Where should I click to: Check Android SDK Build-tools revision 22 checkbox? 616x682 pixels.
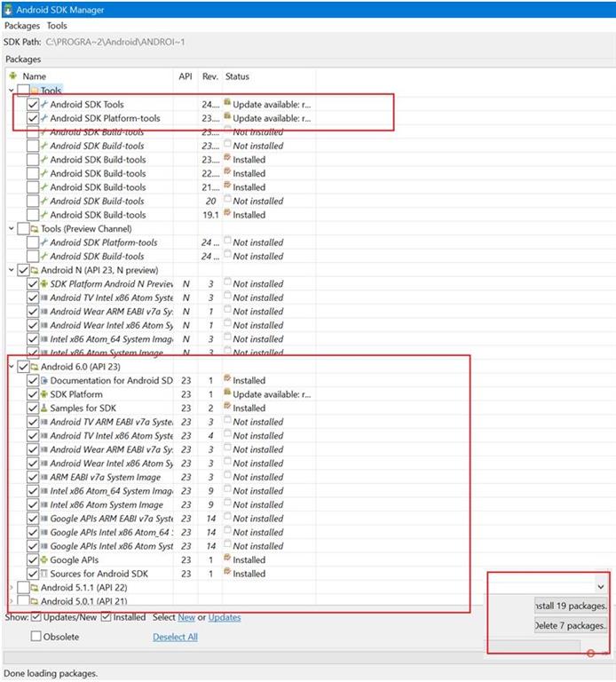coord(33,173)
